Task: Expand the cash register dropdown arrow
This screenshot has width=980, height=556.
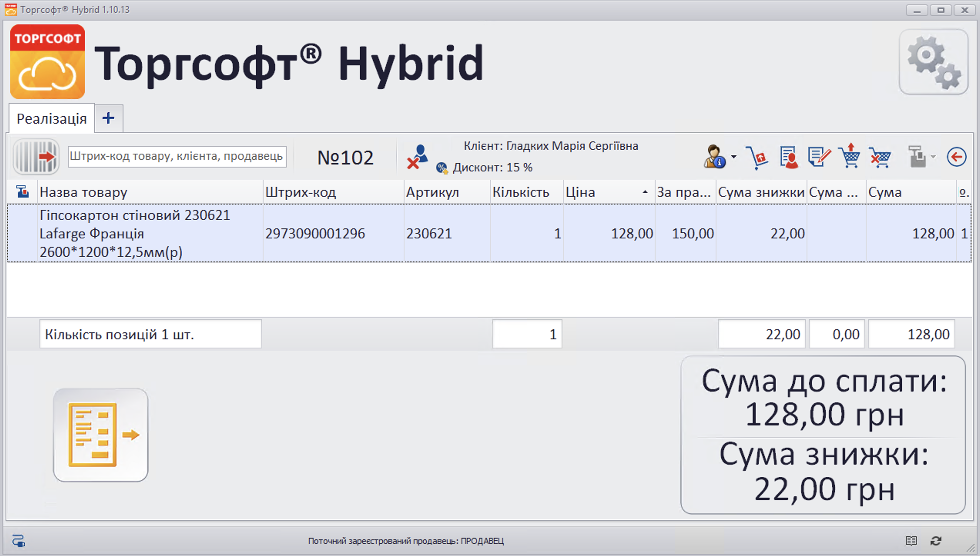Action: 933,157
